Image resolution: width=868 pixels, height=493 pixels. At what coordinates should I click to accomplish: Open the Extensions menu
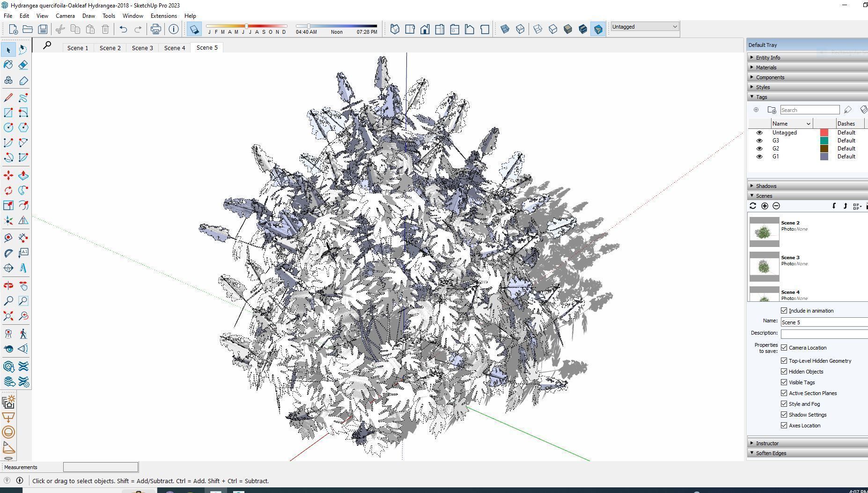point(163,16)
